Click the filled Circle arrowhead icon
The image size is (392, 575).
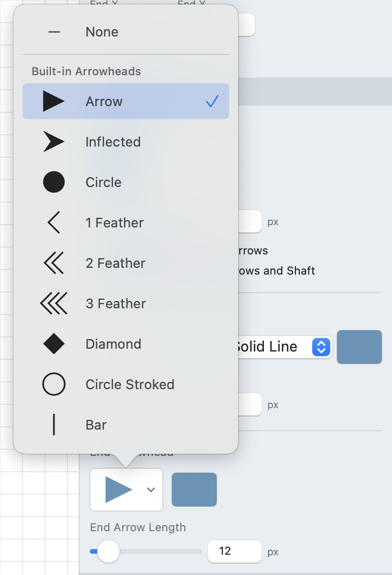pyautogui.click(x=54, y=182)
